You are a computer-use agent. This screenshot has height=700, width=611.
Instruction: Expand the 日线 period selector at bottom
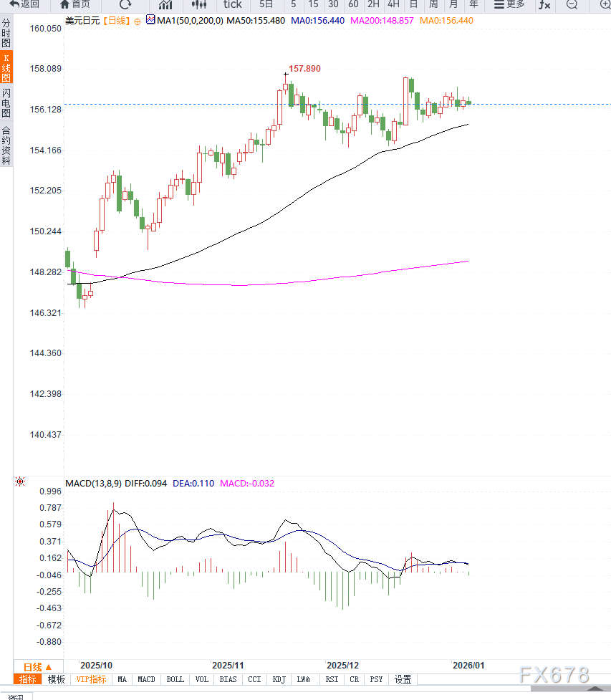pos(37,667)
